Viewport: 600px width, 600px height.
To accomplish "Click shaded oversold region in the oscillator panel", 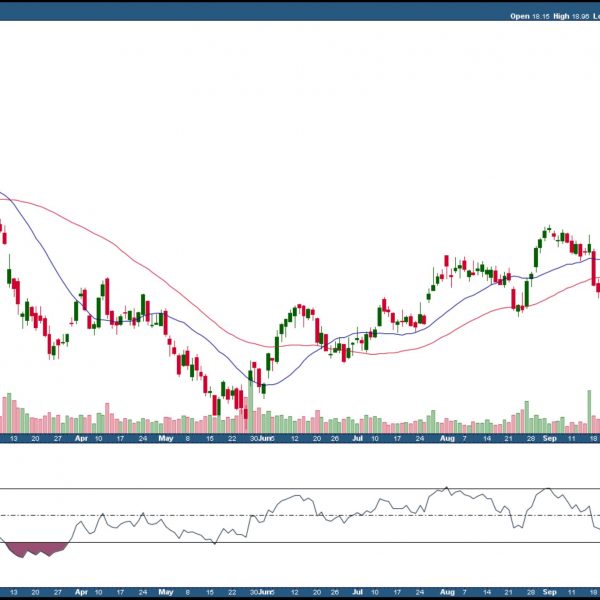I will pyautogui.click(x=36, y=548).
